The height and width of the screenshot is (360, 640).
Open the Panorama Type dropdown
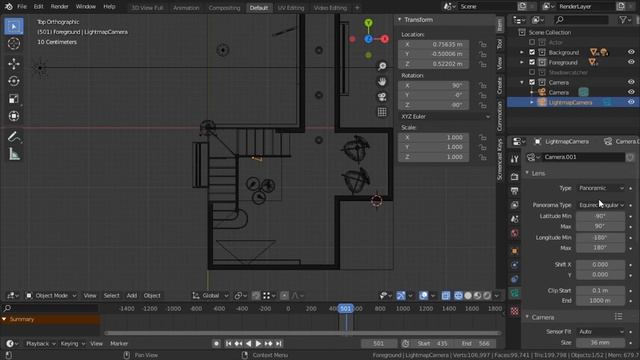click(x=601, y=205)
